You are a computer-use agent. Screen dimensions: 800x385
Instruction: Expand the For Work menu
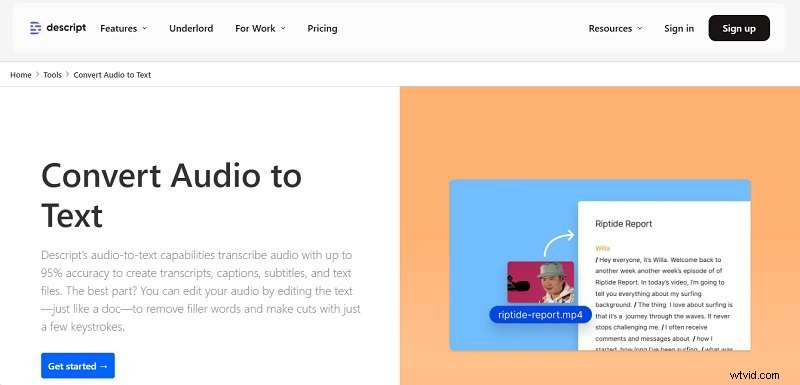point(260,29)
